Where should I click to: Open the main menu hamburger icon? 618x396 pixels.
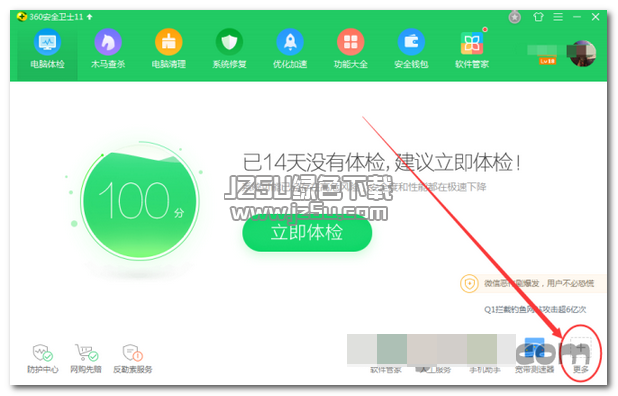point(558,17)
